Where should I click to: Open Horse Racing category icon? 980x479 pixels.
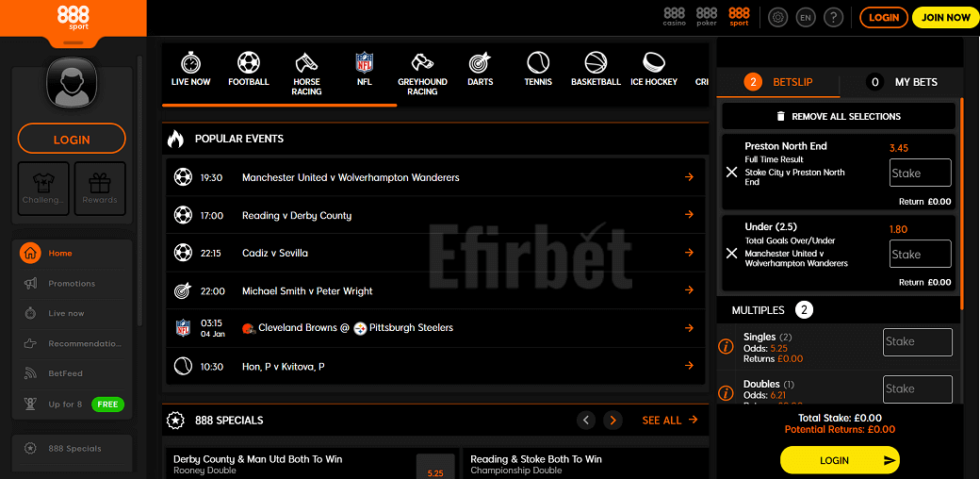click(306, 63)
